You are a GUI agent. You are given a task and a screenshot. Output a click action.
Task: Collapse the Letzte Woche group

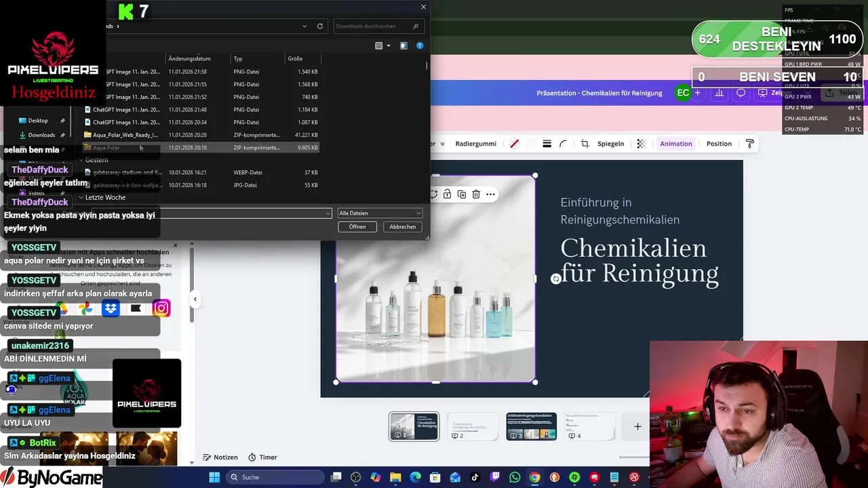81,197
